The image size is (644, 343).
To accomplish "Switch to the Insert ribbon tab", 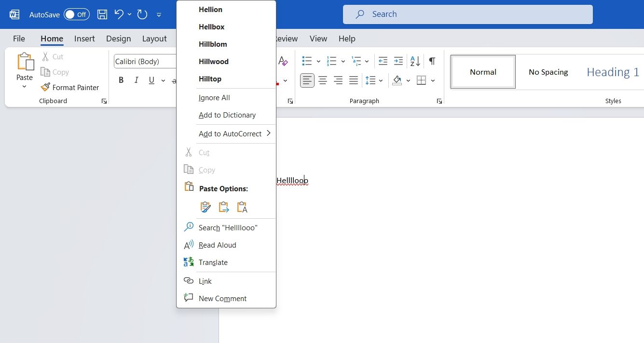I will click(84, 39).
